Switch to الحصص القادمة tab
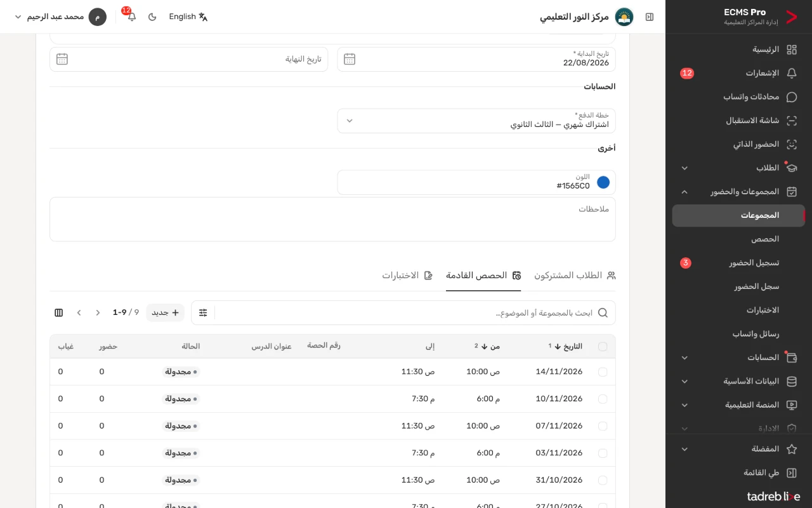Viewport: 812px width, 508px height. (483, 276)
